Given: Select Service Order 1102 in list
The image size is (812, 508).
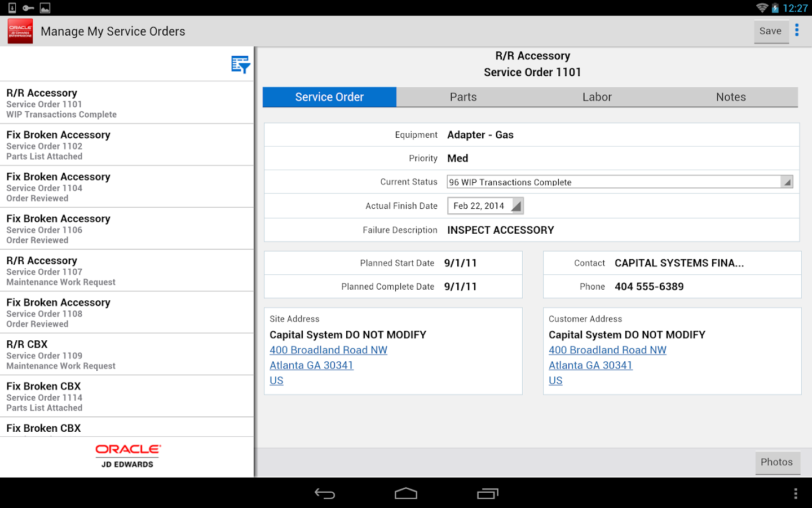Looking at the screenshot, I should pos(127,145).
